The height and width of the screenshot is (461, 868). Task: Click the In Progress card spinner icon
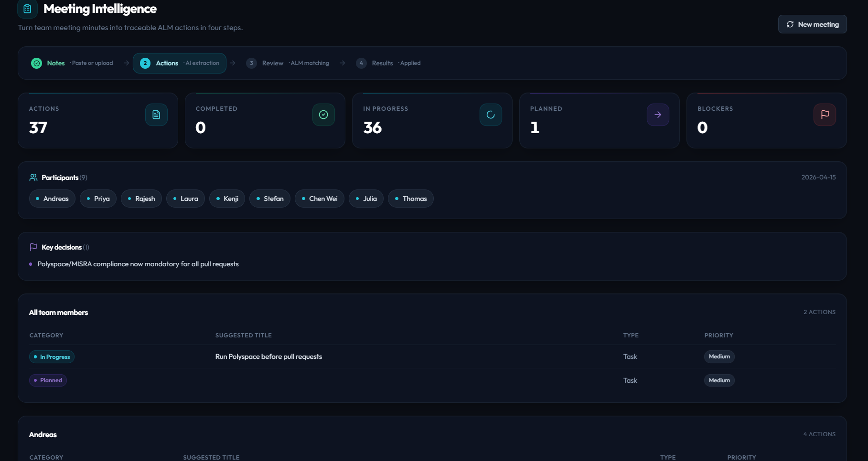point(491,115)
